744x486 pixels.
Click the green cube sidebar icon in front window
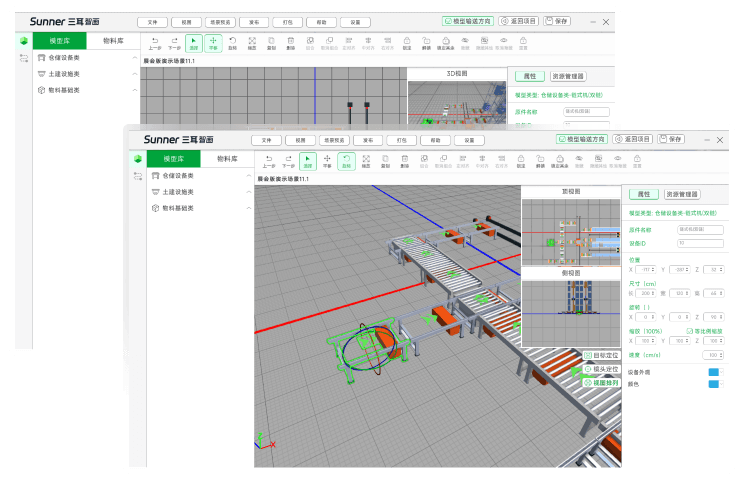[x=138, y=159]
